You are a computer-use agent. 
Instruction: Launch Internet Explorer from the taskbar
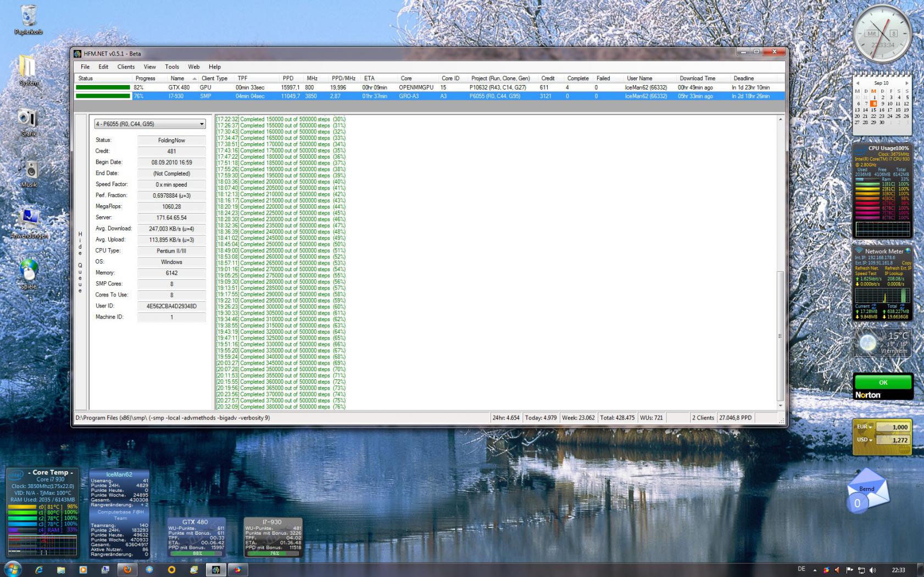click(x=39, y=570)
